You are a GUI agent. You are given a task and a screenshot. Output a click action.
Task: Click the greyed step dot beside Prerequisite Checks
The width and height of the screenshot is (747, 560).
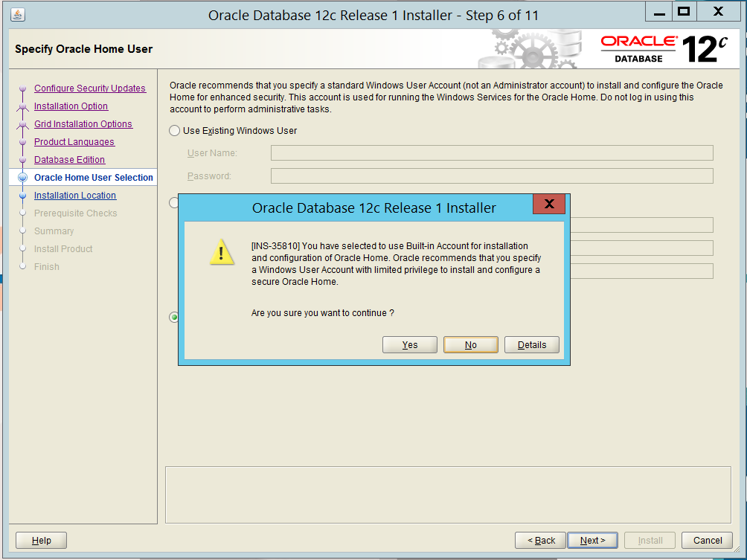(25, 213)
